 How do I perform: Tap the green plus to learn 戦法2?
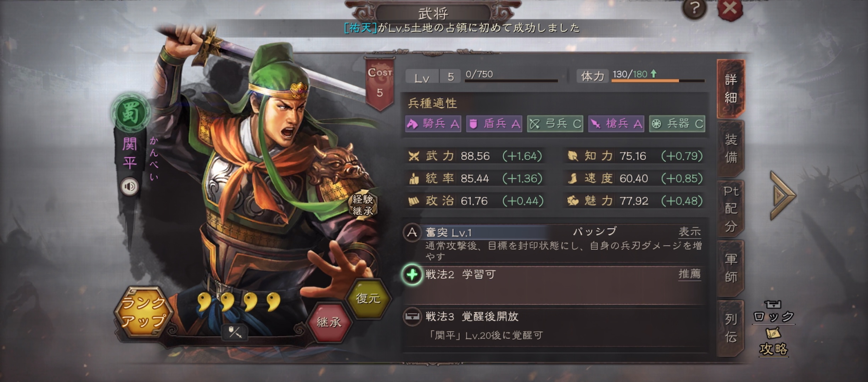click(412, 275)
